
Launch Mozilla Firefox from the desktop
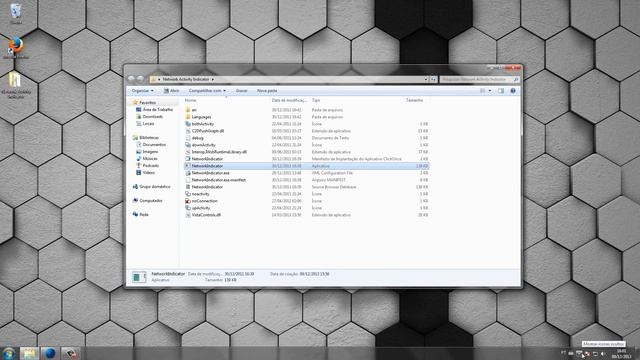(16, 48)
